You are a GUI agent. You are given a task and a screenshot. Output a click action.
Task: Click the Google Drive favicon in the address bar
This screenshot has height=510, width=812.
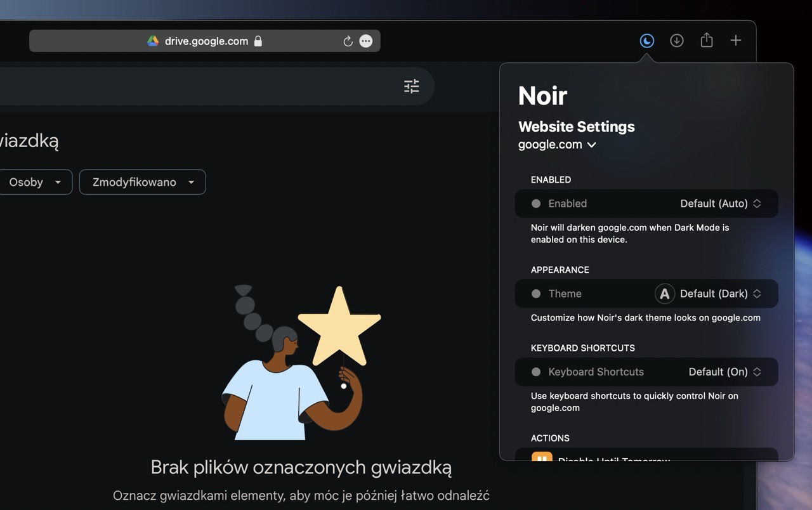pyautogui.click(x=153, y=41)
